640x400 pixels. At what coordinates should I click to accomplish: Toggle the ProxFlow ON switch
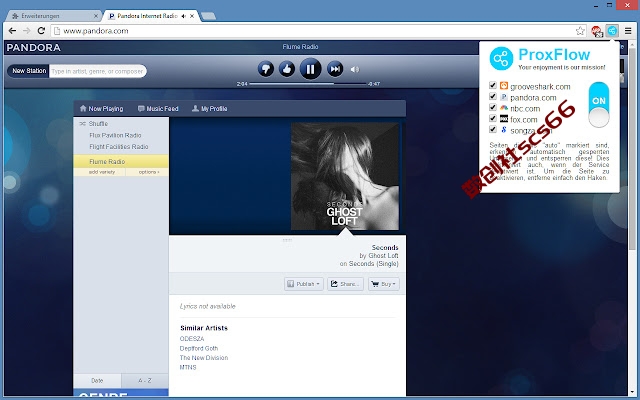(599, 104)
